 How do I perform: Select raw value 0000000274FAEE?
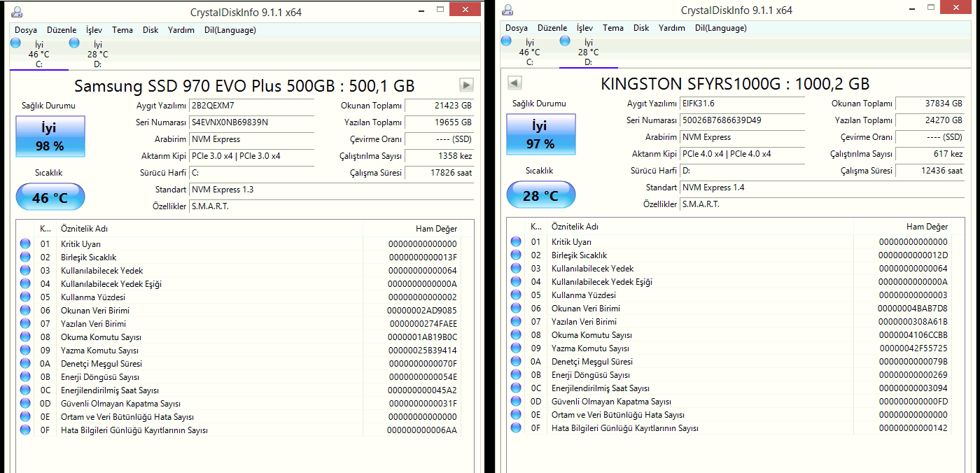pos(423,324)
